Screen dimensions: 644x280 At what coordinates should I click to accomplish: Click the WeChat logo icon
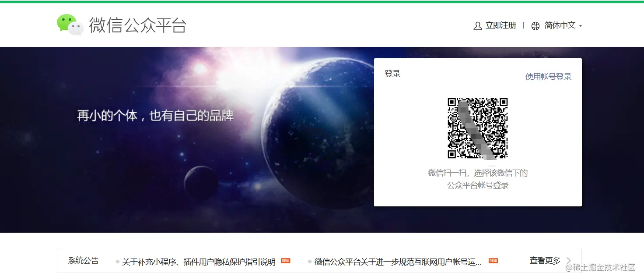tap(70, 25)
